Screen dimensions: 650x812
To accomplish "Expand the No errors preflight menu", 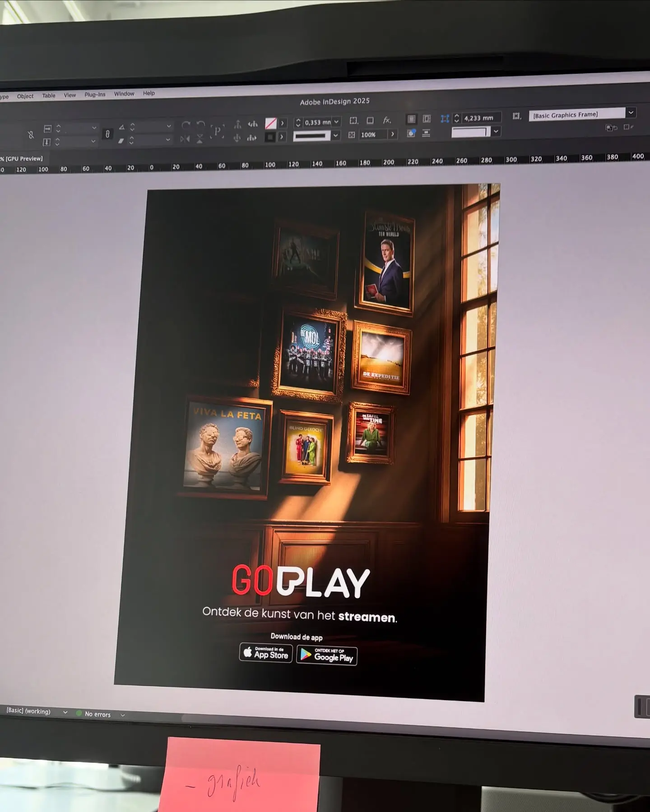I will pos(123,715).
